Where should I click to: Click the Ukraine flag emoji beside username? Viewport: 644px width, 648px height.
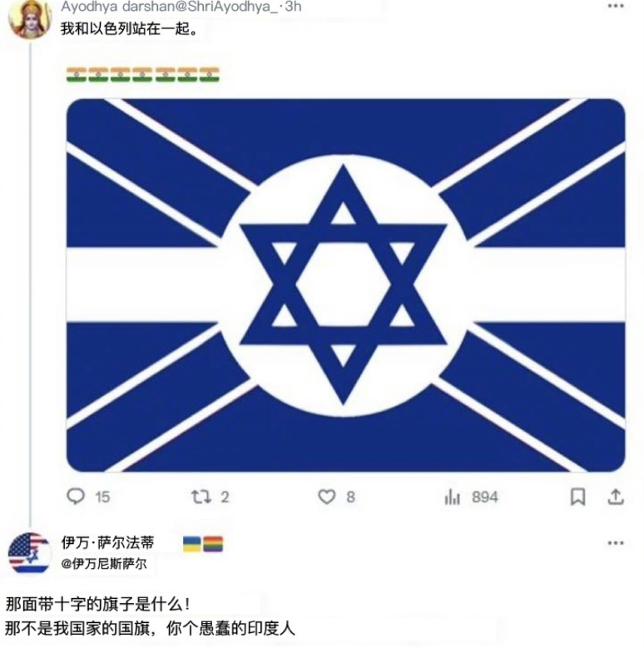click(192, 544)
